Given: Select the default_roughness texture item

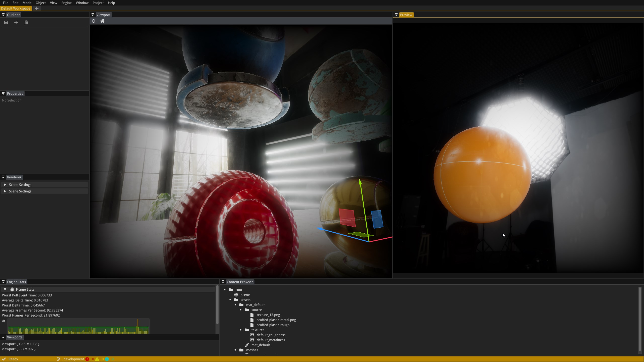Looking at the screenshot, I should pyautogui.click(x=271, y=335).
